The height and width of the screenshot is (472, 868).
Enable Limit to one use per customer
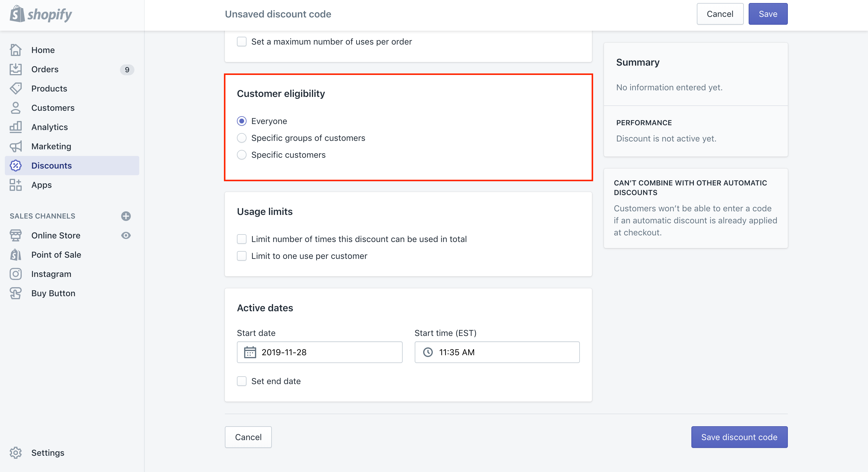(242, 256)
